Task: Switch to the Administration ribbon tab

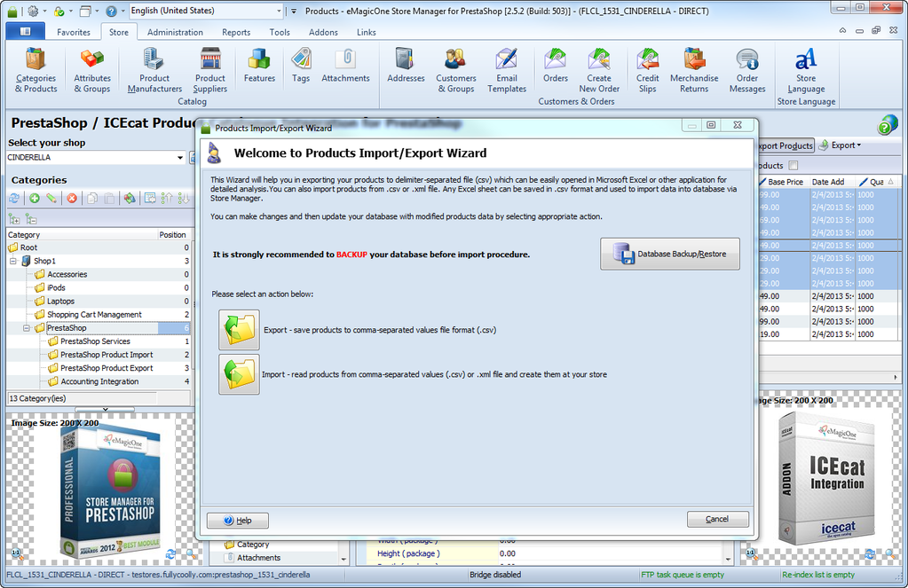Action: click(x=175, y=33)
